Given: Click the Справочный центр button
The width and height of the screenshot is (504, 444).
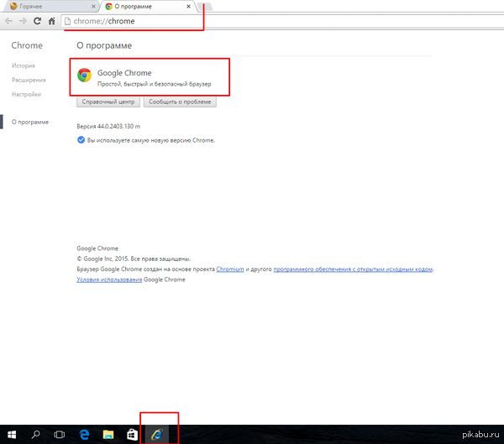Looking at the screenshot, I should [x=108, y=102].
